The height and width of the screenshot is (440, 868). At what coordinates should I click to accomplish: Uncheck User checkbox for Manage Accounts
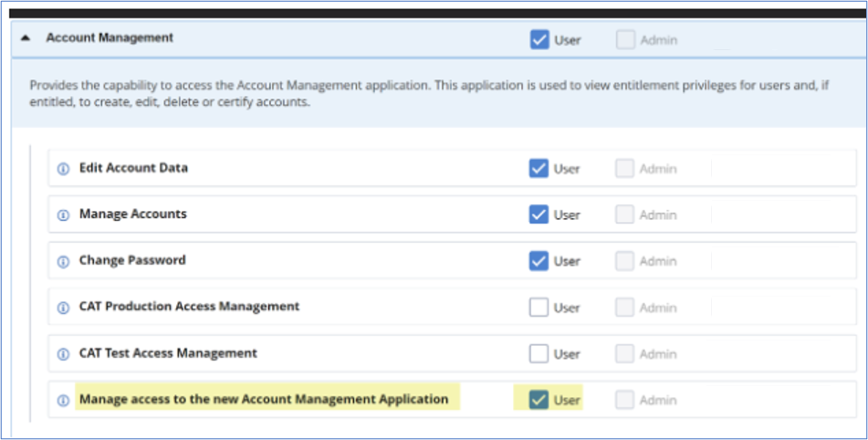pyautogui.click(x=539, y=215)
